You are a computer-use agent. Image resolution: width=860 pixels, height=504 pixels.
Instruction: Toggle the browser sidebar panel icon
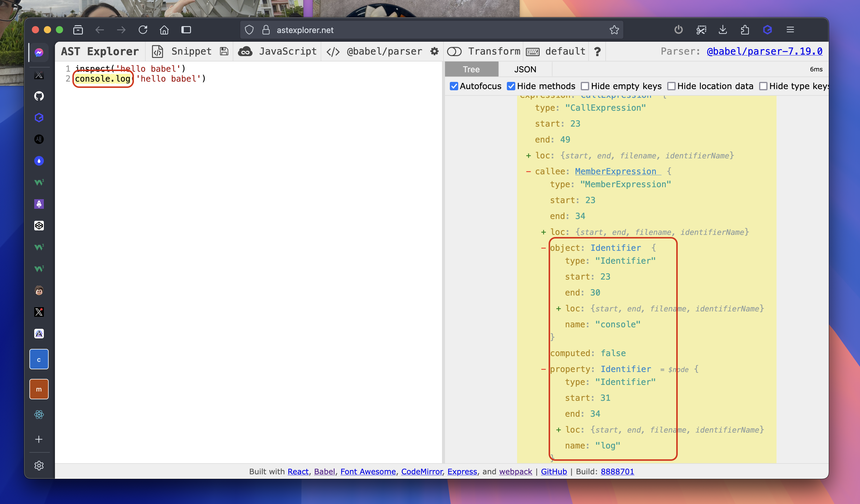186,30
